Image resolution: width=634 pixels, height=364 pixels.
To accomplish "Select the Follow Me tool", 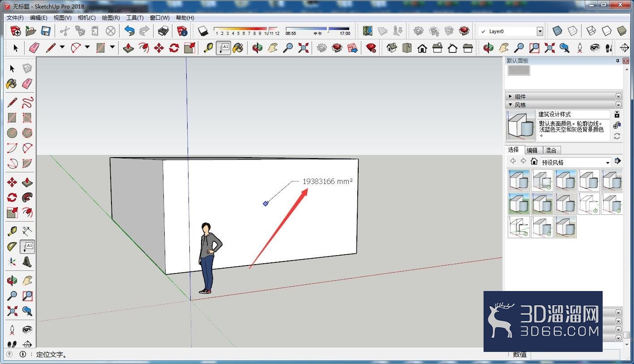I will click(x=27, y=197).
